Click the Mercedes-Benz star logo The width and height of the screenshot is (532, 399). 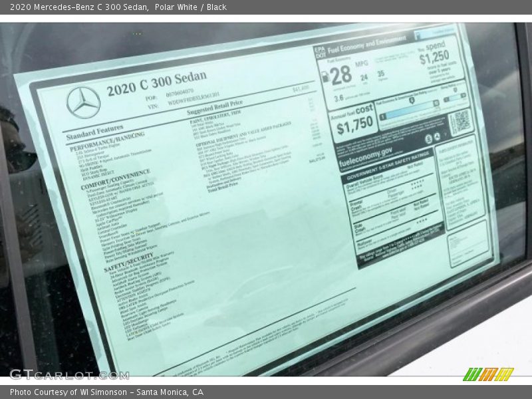click(84, 102)
